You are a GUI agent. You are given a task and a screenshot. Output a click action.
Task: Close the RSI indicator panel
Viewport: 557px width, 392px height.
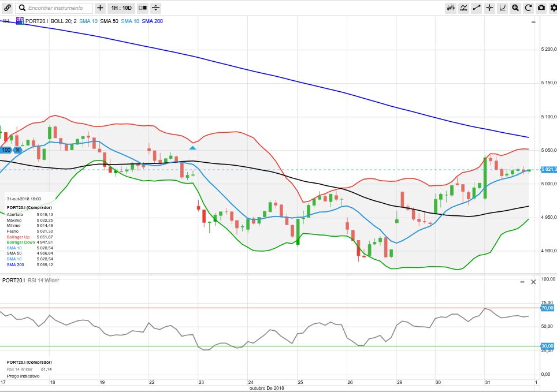[x=533, y=282]
